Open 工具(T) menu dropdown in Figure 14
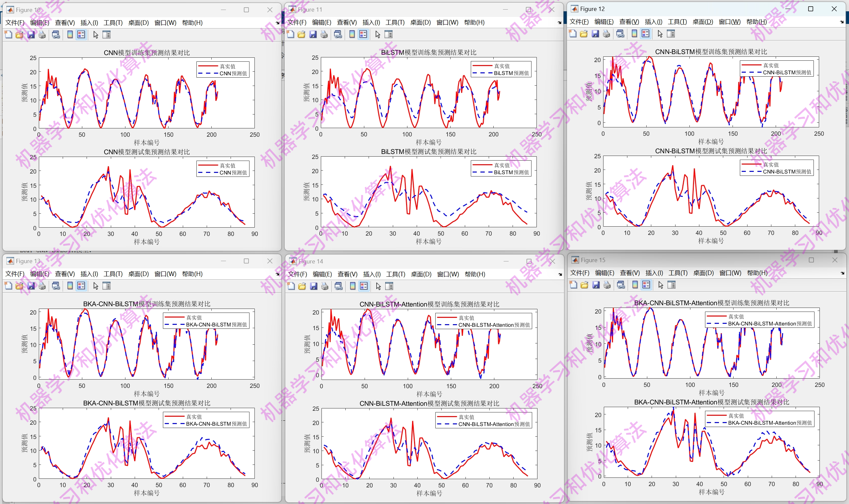Screen dimensions: 849x504 pos(395,274)
